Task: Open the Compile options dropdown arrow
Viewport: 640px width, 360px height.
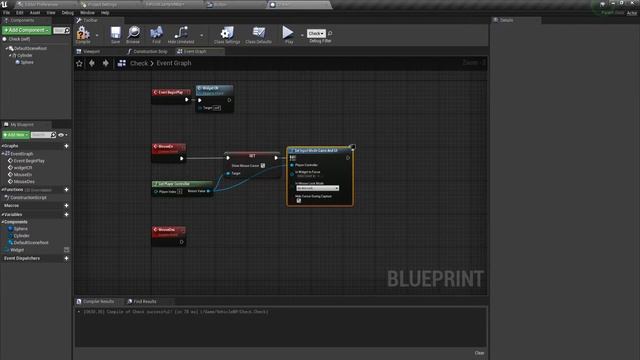Action: pos(97,35)
